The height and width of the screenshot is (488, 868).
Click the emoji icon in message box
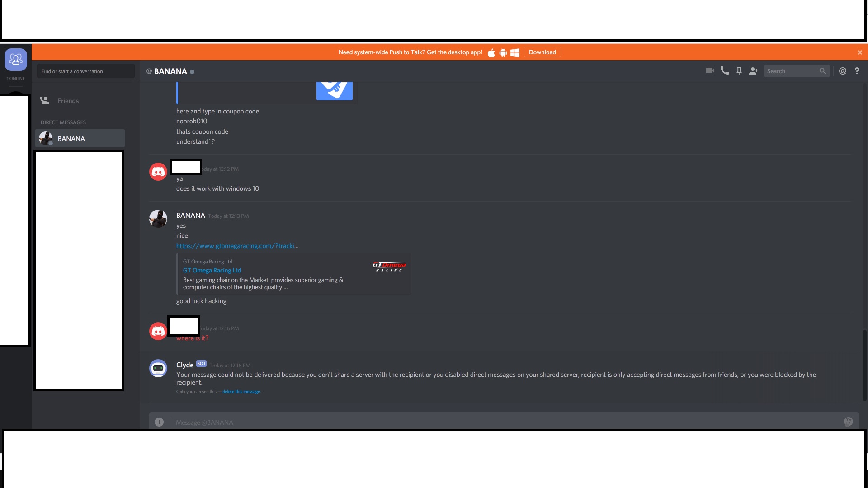(848, 421)
